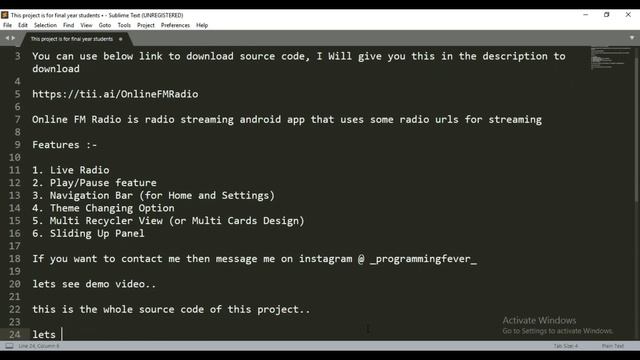Place cursor on 'lets' in line 24
Screen dimensions: 640x360
pos(44,335)
